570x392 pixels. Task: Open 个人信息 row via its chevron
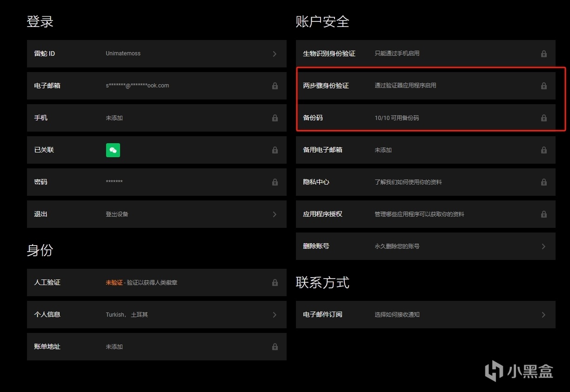click(x=275, y=314)
